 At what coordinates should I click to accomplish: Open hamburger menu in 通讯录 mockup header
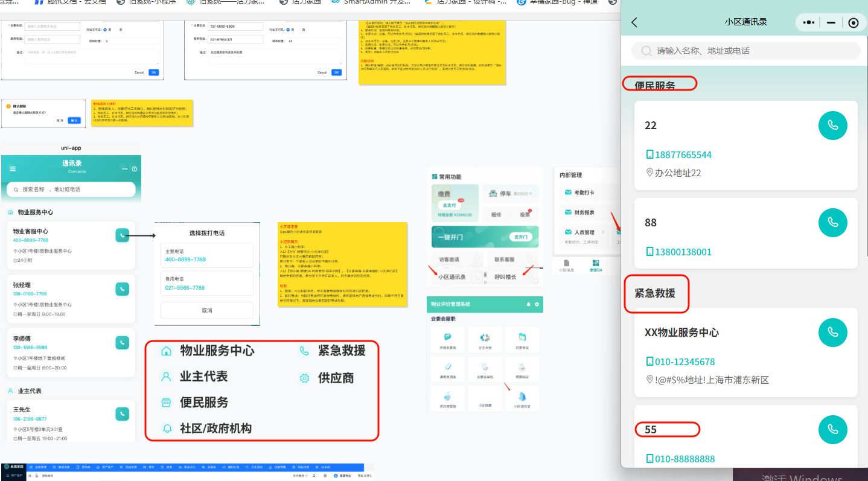coord(13,168)
